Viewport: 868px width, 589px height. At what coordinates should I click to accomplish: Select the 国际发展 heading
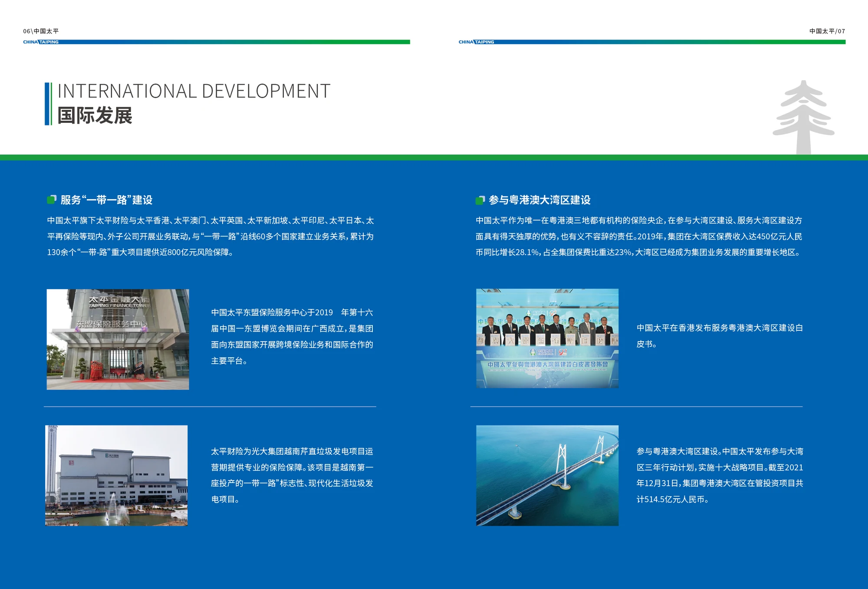(95, 115)
